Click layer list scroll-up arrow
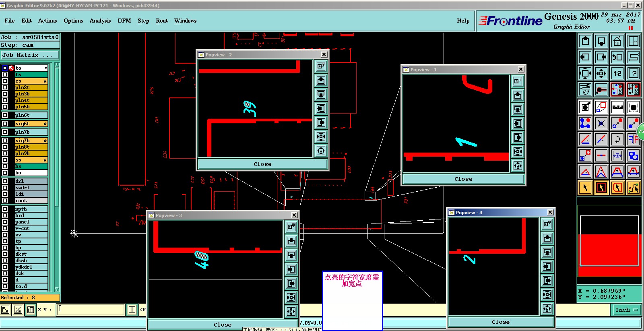The image size is (644, 331). pyautogui.click(x=57, y=65)
